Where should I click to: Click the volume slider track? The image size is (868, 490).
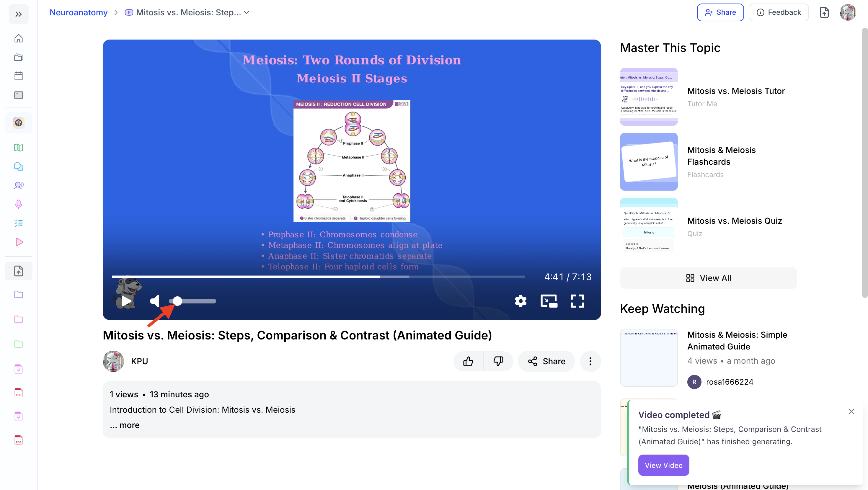pyautogui.click(x=192, y=301)
